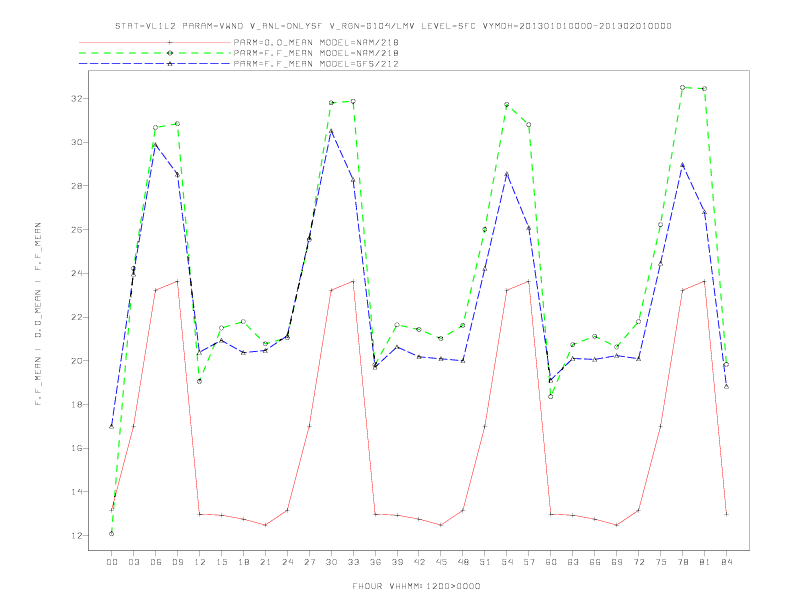792x612 pixels.
Task: Click blue triangle data point at hour 30
Action: click(331, 131)
